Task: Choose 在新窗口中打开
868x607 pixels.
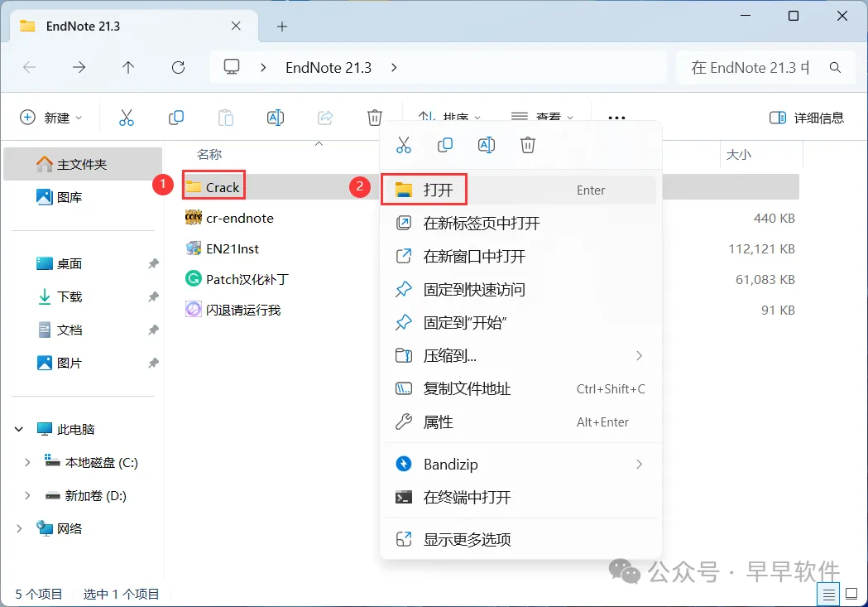Action: tap(520, 257)
